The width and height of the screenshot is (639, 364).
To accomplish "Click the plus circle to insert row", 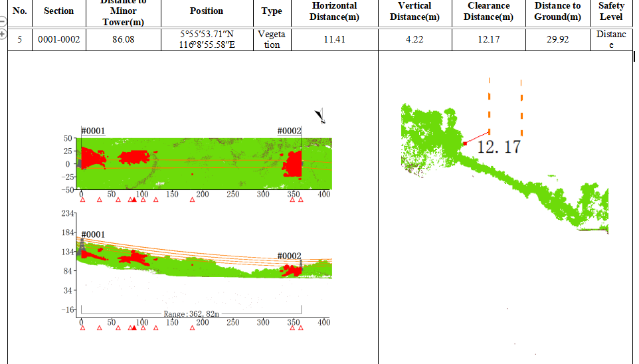I will (3, 35).
